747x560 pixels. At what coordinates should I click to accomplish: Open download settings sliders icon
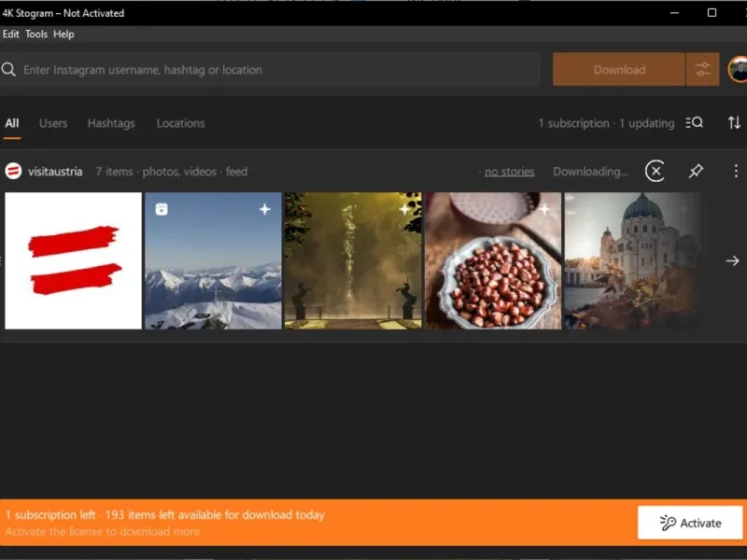tap(703, 69)
